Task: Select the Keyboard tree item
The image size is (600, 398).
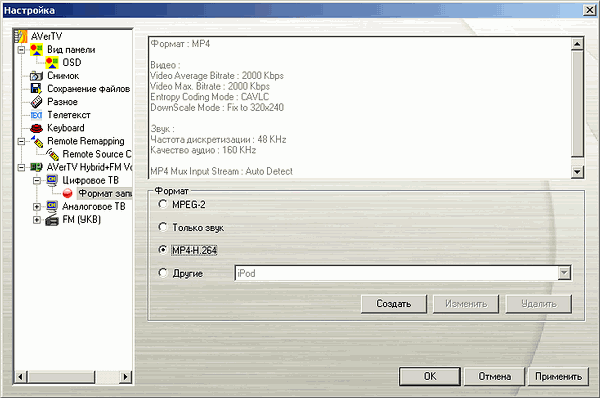Action: [66, 128]
